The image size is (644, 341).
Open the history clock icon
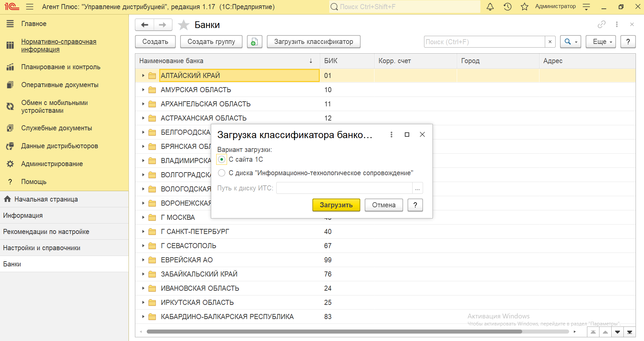point(507,7)
